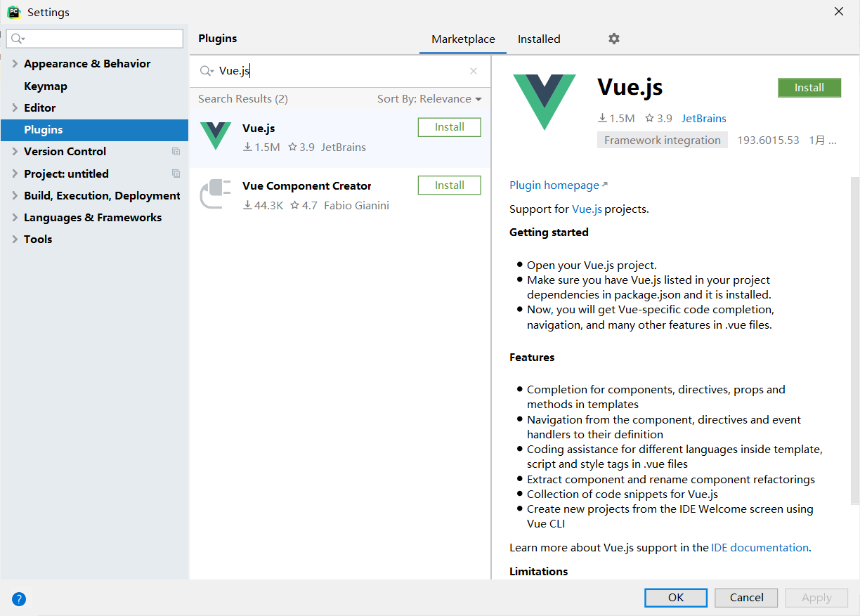Click the star rating icon in Vue.js details

point(649,119)
